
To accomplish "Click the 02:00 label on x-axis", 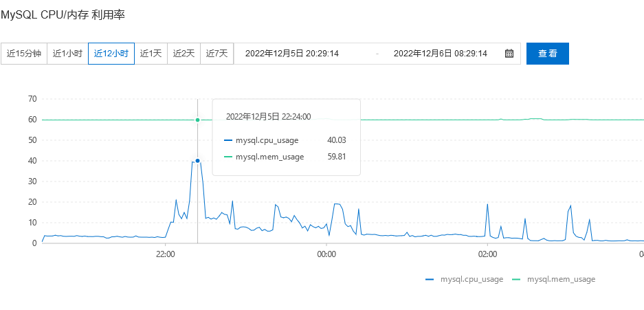I will (487, 254).
